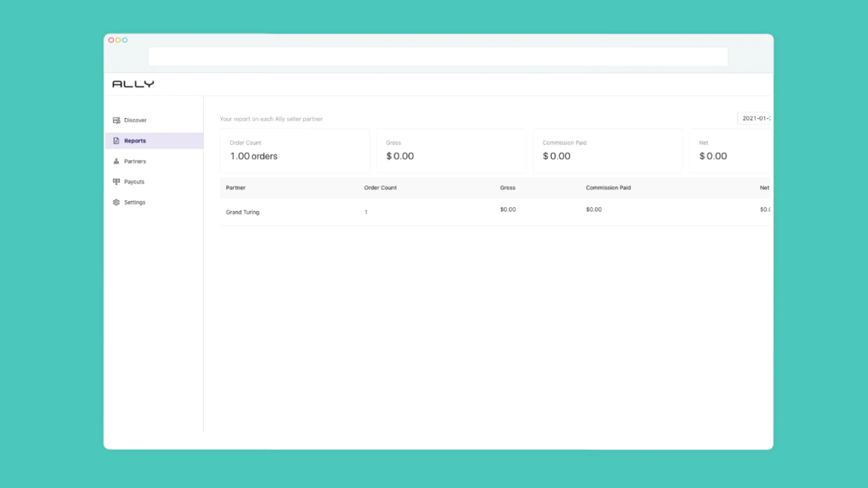This screenshot has width=868, height=488.
Task: Sort by the Partner column header
Action: point(235,188)
